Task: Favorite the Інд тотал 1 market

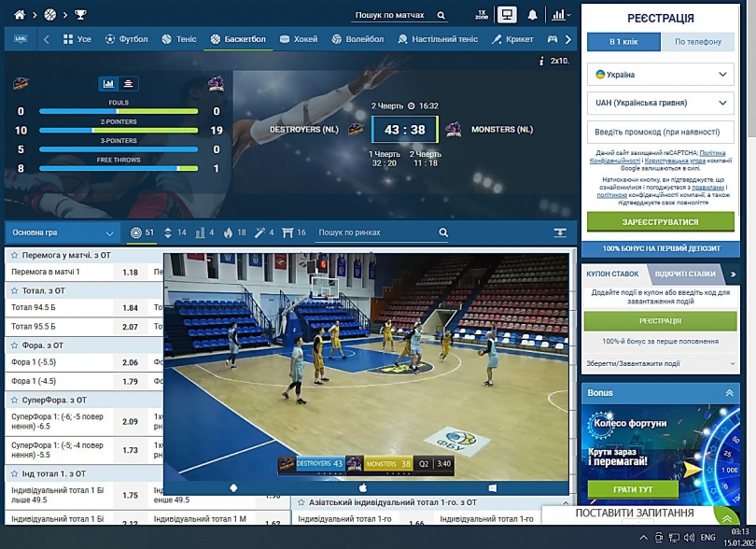Action: pos(14,473)
